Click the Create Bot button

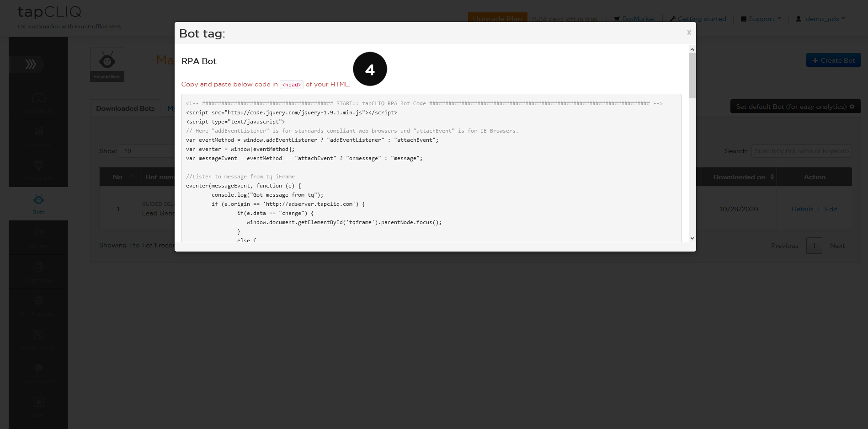(834, 60)
